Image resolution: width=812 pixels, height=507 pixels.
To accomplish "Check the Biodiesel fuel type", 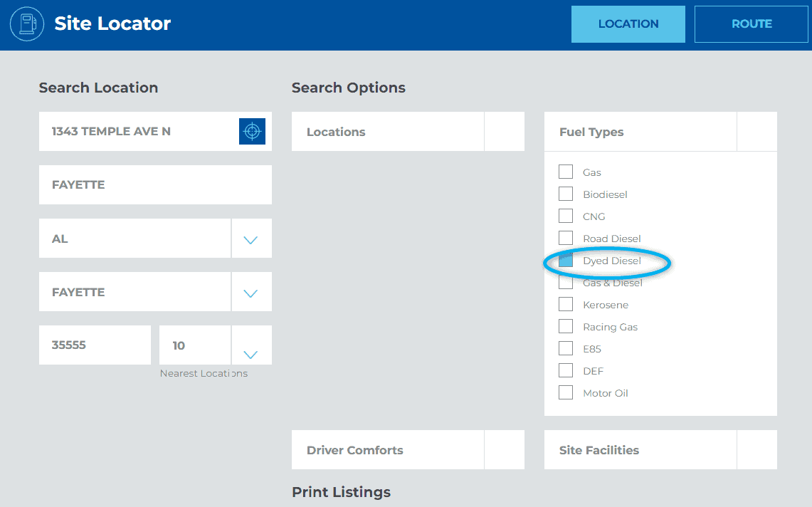I will (566, 194).
